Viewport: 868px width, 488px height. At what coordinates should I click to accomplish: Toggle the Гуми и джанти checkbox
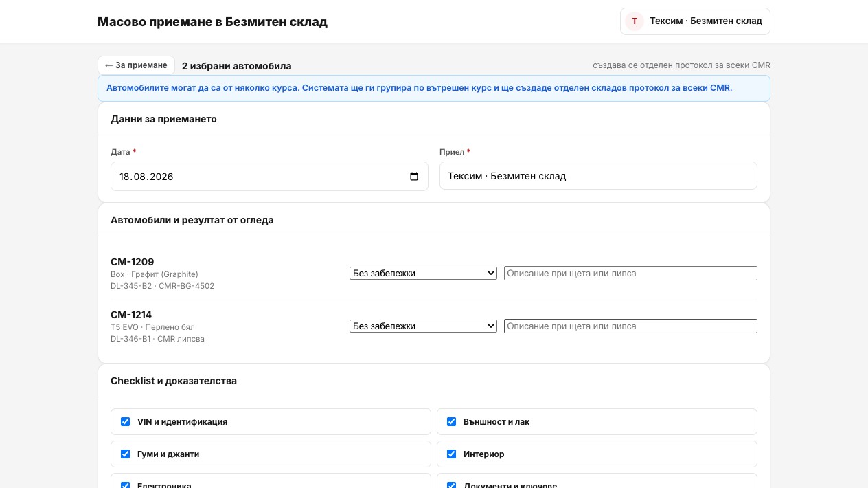pos(125,454)
